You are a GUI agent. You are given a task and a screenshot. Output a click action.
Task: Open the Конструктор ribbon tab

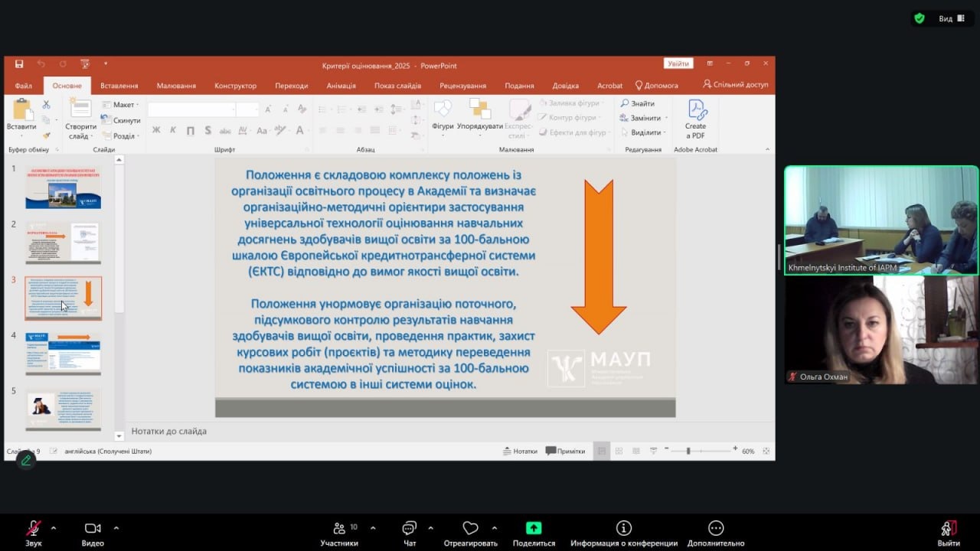click(235, 86)
